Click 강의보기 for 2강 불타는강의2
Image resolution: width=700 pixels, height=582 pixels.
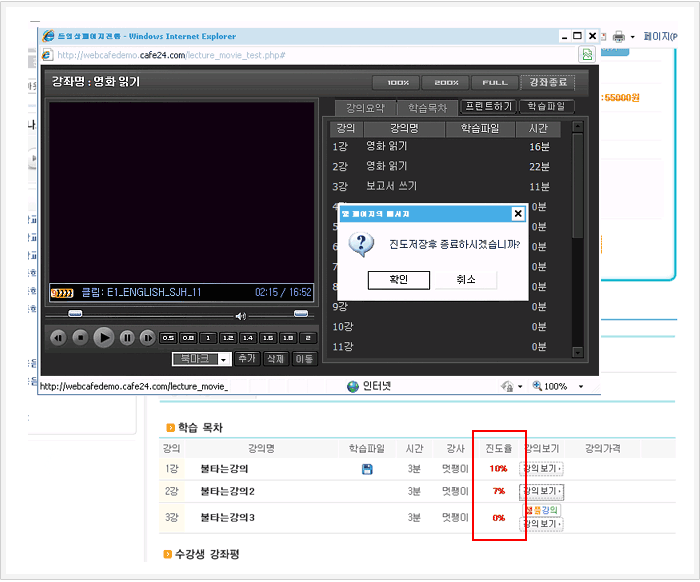[542, 492]
